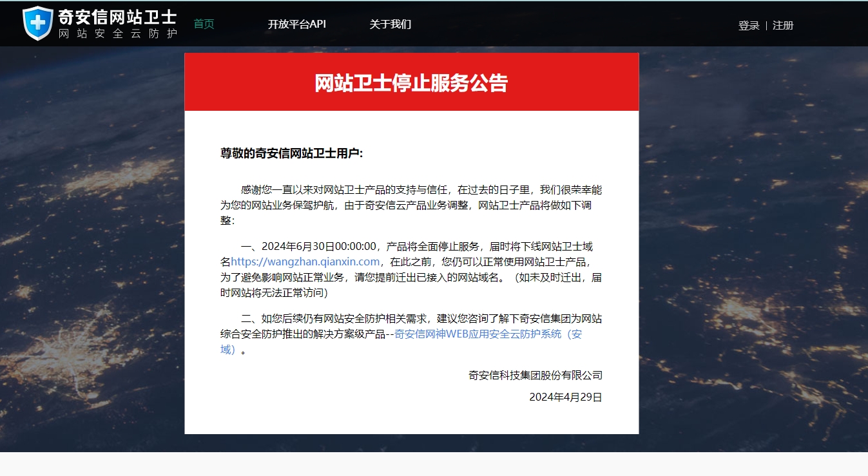Visit the 关于我们 page
The height and width of the screenshot is (476, 868).
coord(390,24)
